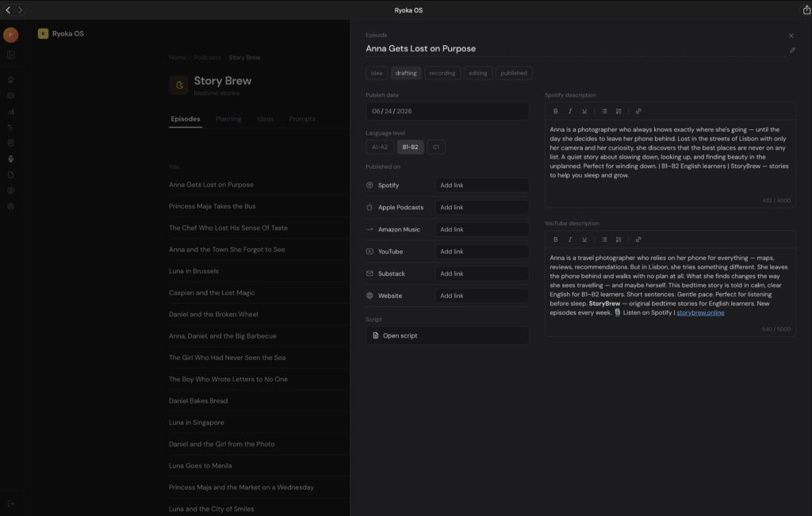Insert numbered list in Spotify description
Image resolution: width=812 pixels, height=516 pixels.
click(x=619, y=111)
